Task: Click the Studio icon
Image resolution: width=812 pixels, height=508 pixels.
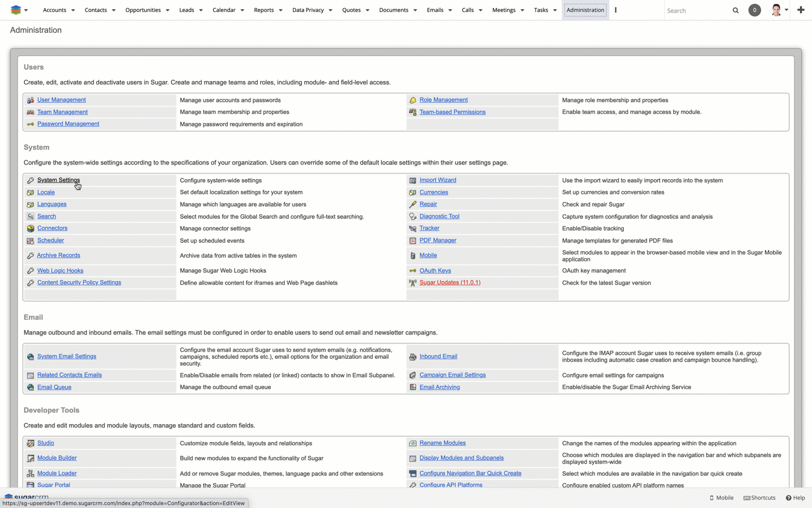Action: coord(31,443)
